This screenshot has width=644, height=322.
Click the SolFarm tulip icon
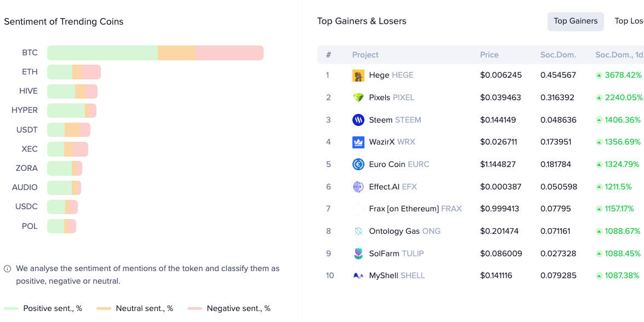click(358, 254)
